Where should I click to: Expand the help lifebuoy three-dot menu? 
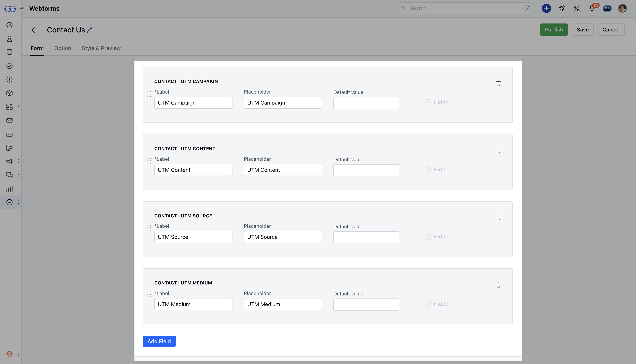pos(18,354)
